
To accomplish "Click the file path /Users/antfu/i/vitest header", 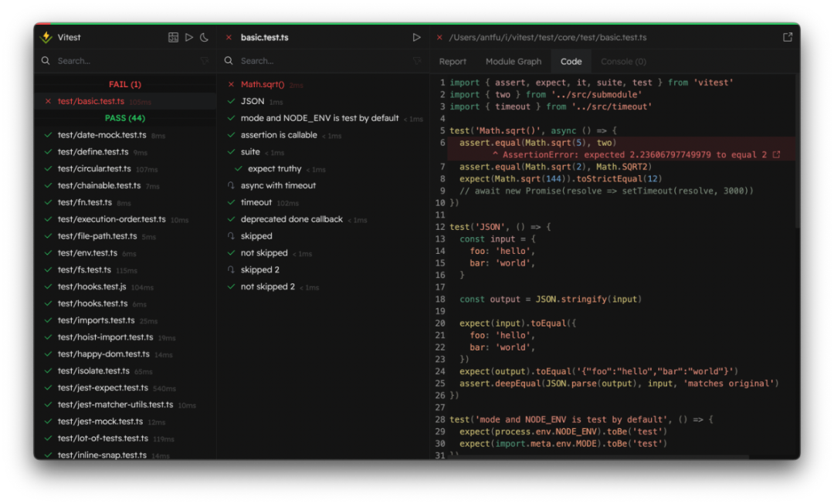I will [548, 37].
